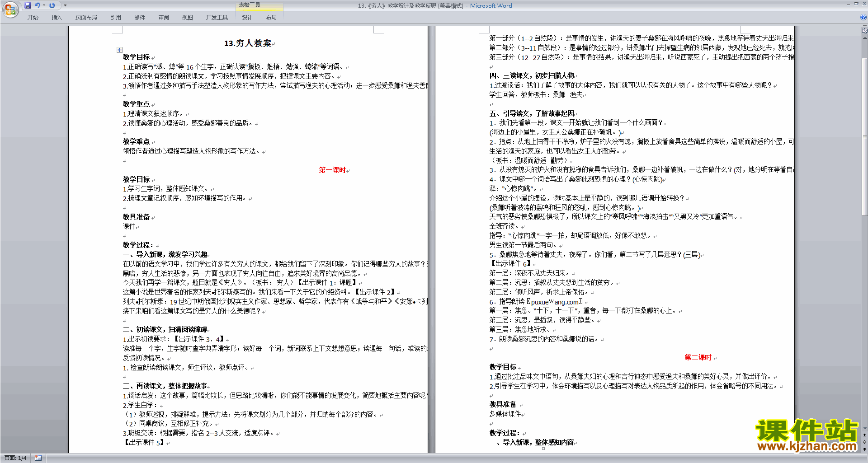Click the 表格工具 contextual tab header
This screenshot has width=868, height=463.
(250, 5)
